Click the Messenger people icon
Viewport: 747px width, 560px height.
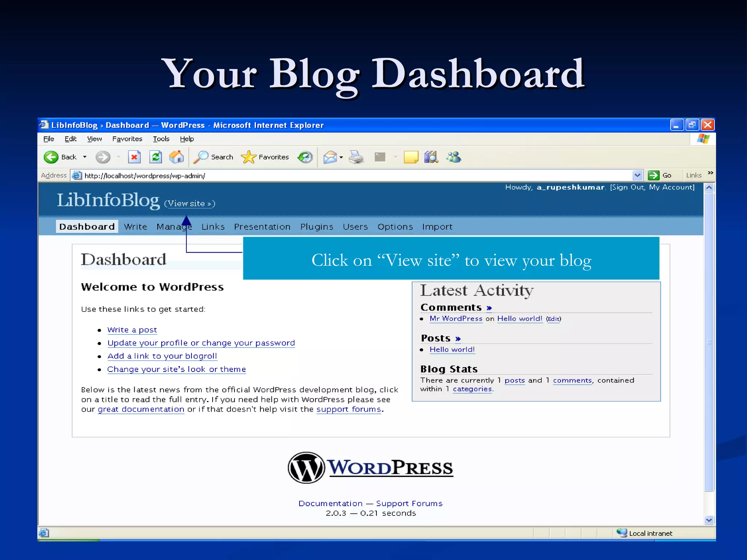pyautogui.click(x=454, y=157)
